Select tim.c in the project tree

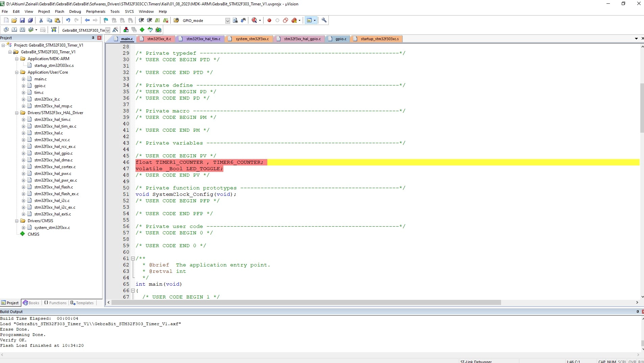[x=39, y=93]
